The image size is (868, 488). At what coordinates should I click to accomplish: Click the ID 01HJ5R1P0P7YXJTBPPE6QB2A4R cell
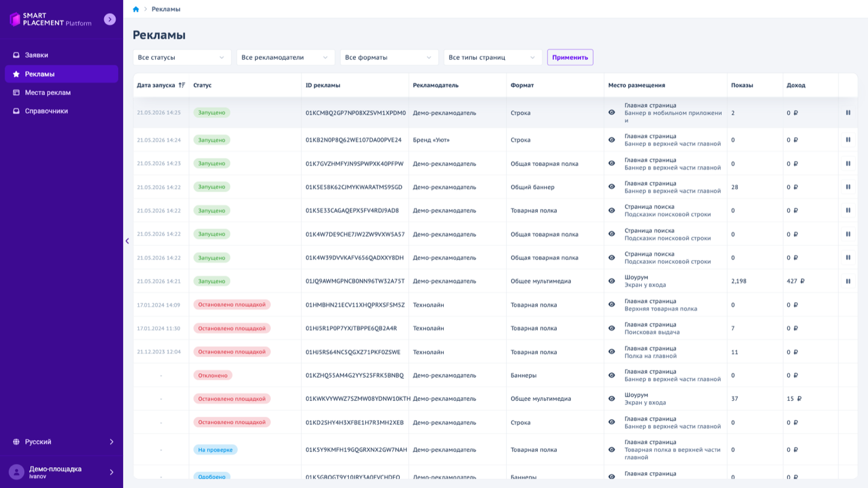[x=351, y=328]
